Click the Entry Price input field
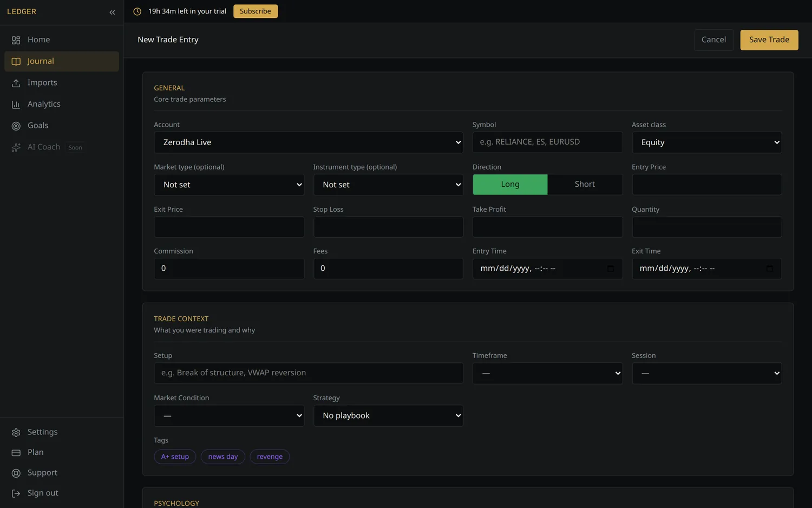 click(707, 185)
